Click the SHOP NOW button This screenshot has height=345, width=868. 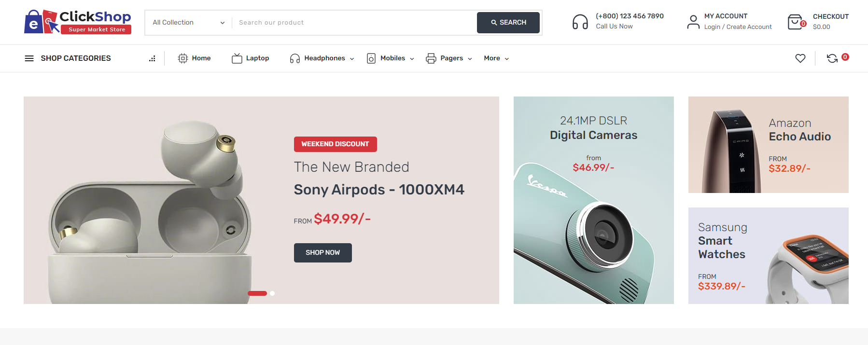click(x=322, y=252)
